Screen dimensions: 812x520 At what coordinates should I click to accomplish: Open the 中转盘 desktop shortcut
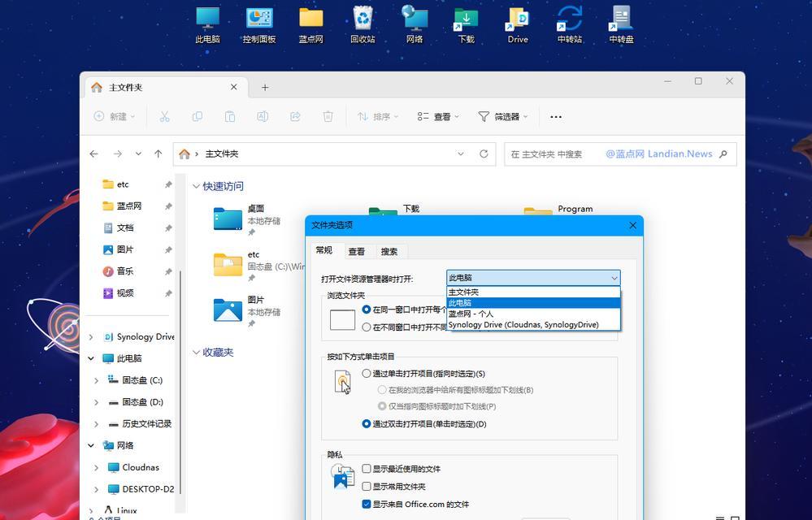pos(622,25)
